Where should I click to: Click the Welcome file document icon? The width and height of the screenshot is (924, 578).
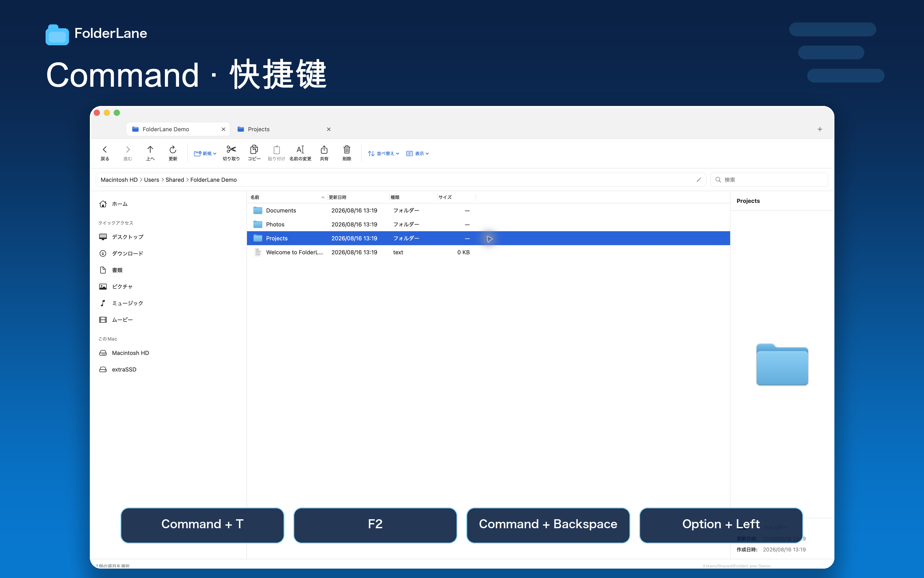pos(258,252)
